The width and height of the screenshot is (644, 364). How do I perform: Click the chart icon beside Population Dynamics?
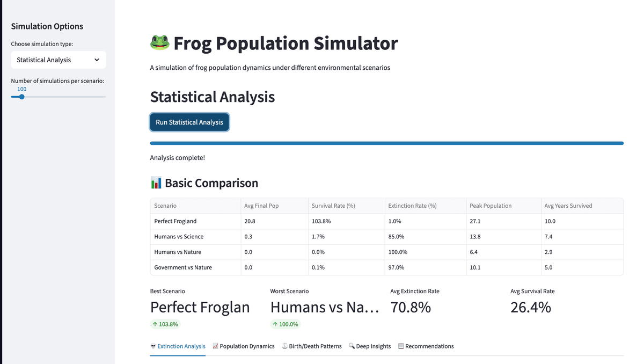pyautogui.click(x=215, y=346)
